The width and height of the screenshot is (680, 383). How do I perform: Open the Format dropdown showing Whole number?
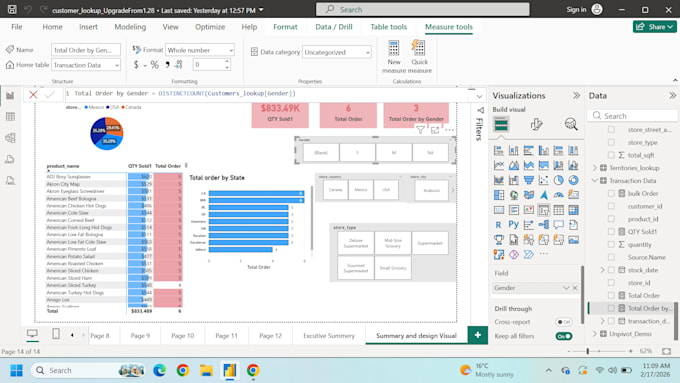coord(200,50)
